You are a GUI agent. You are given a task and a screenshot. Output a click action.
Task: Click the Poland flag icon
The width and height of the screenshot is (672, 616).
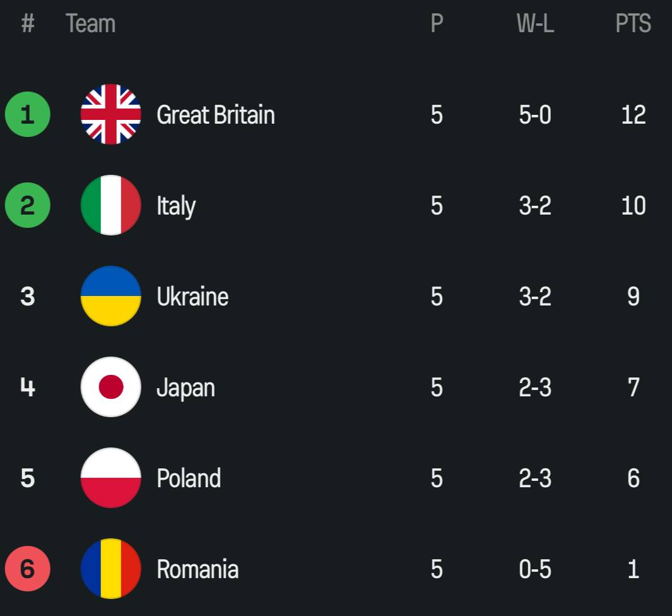click(111, 478)
